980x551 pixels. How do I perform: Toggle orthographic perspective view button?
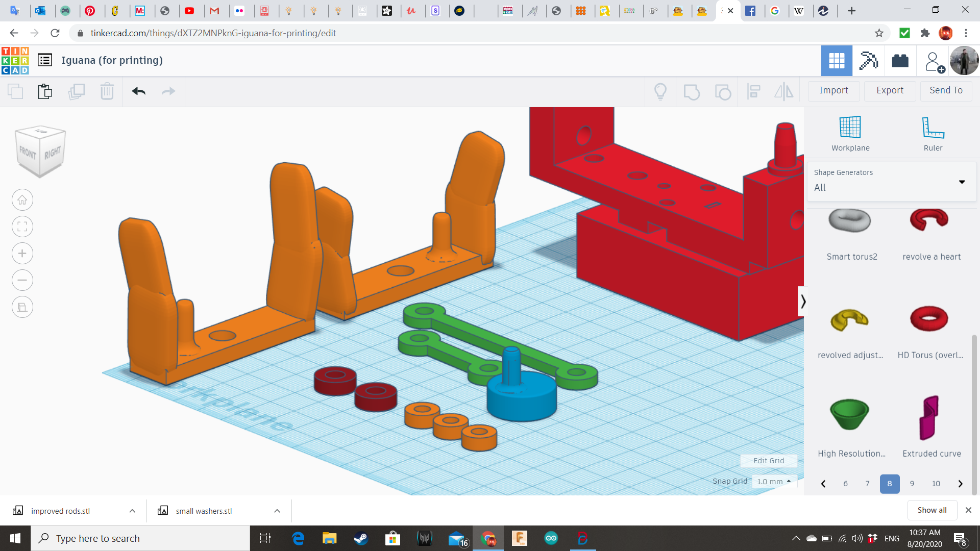pos(22,307)
